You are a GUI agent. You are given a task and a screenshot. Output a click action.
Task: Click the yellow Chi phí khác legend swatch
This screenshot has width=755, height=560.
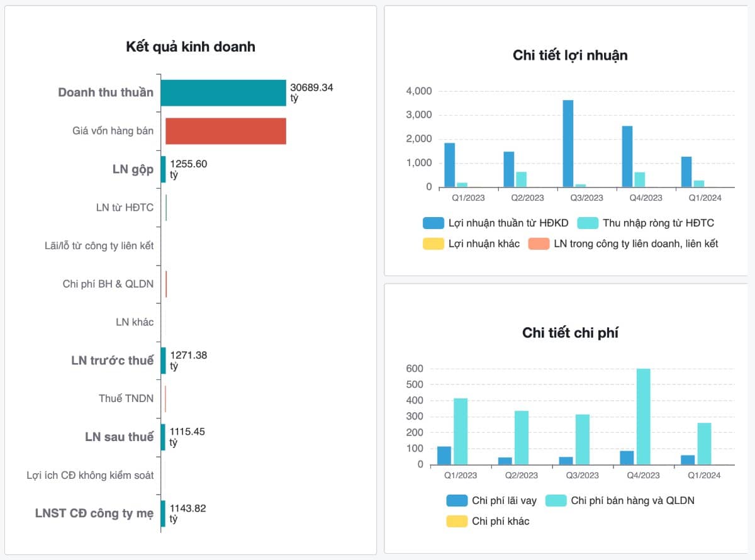(457, 521)
